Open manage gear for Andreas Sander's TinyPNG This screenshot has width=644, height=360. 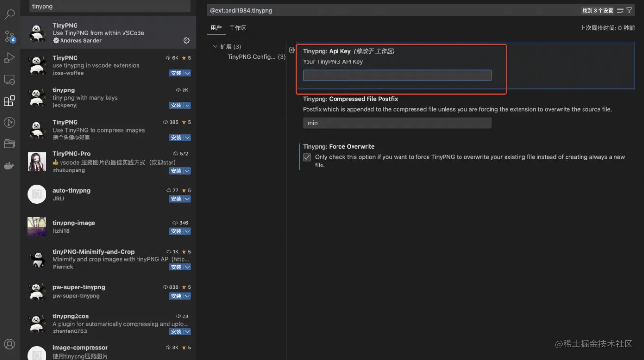pyautogui.click(x=186, y=40)
